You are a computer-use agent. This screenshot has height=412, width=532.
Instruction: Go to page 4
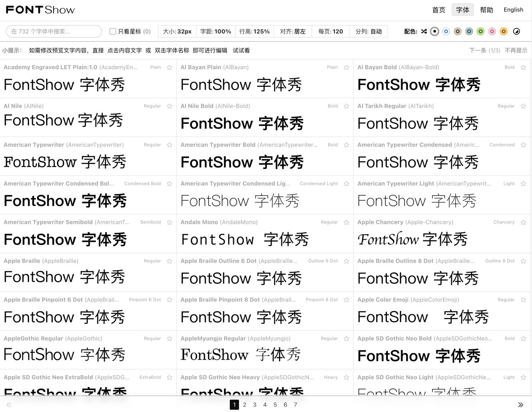(265, 405)
